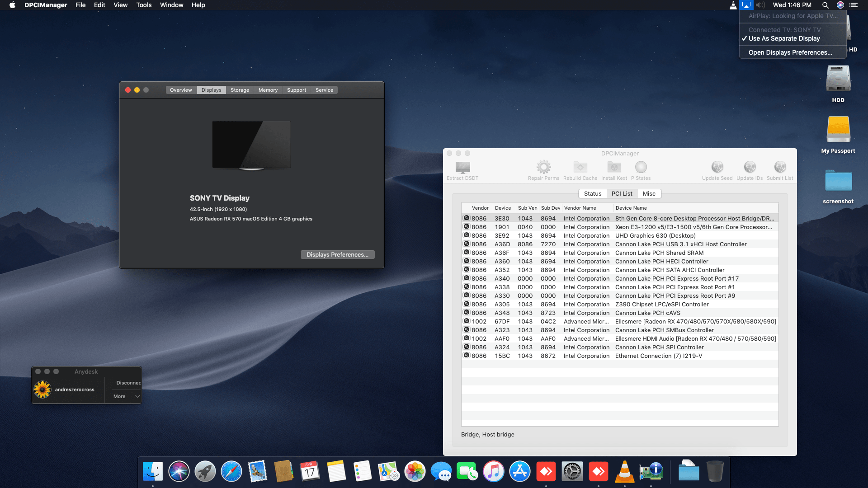Open the Tools menu in menu bar
The width and height of the screenshot is (868, 488).
[144, 5]
